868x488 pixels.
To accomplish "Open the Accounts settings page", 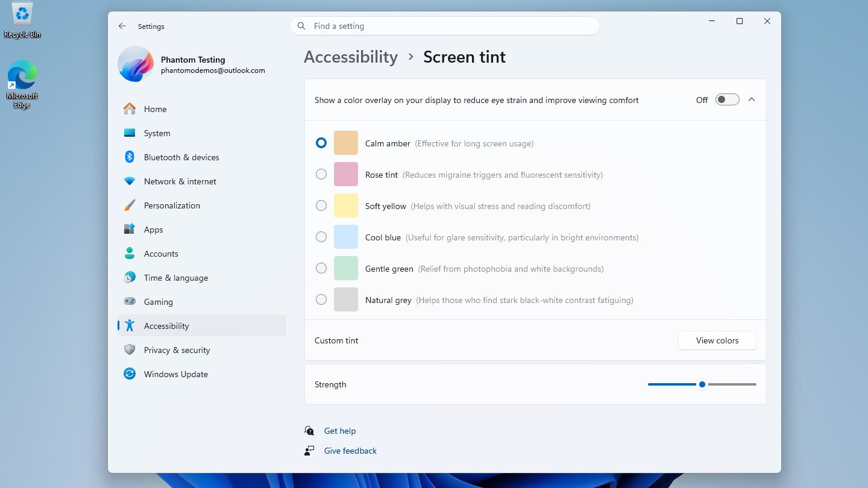I will tap(160, 253).
